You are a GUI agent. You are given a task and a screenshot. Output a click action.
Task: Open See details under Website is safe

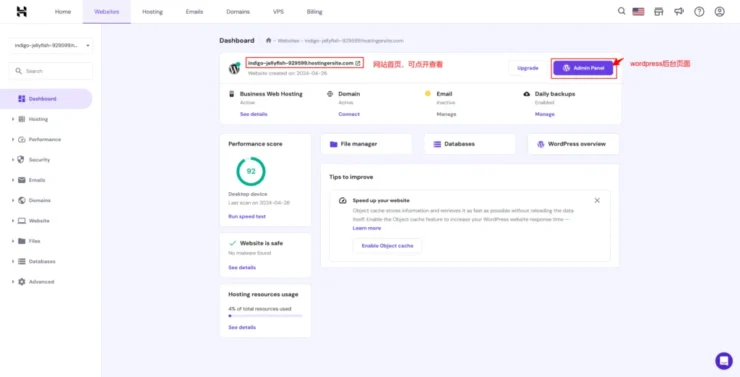tap(242, 268)
